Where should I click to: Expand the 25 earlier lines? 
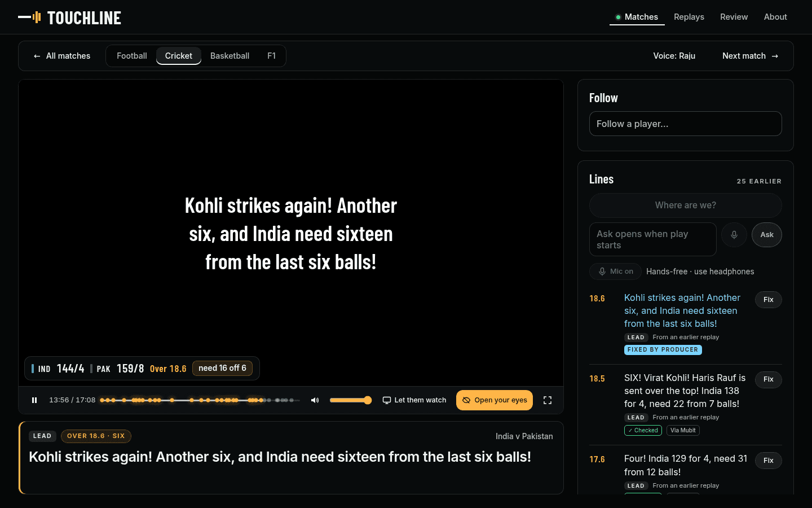(759, 181)
